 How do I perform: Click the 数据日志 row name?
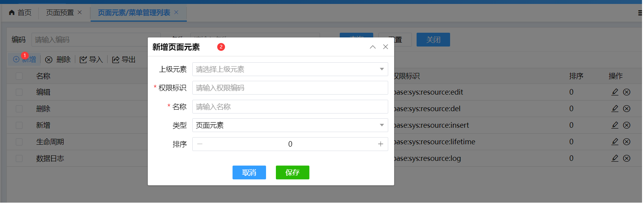[50, 158]
